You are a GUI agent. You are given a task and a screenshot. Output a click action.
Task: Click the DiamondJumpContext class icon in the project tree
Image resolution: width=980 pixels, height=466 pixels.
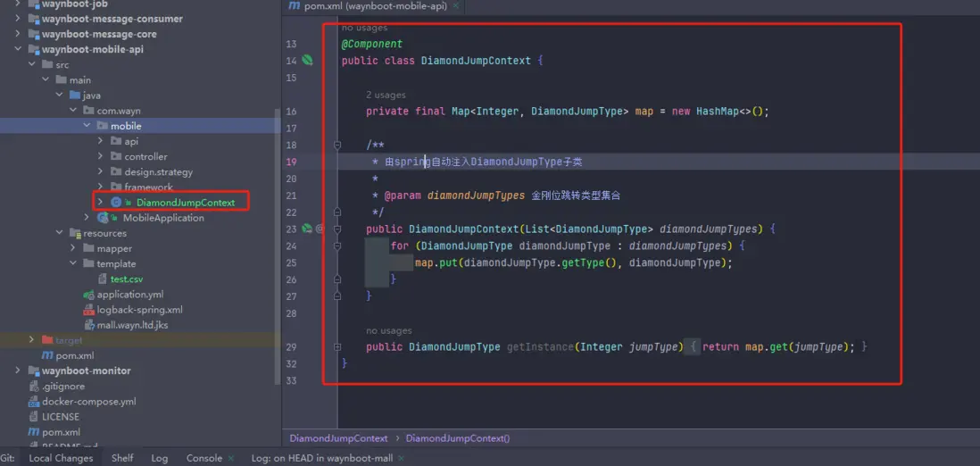coord(116,203)
